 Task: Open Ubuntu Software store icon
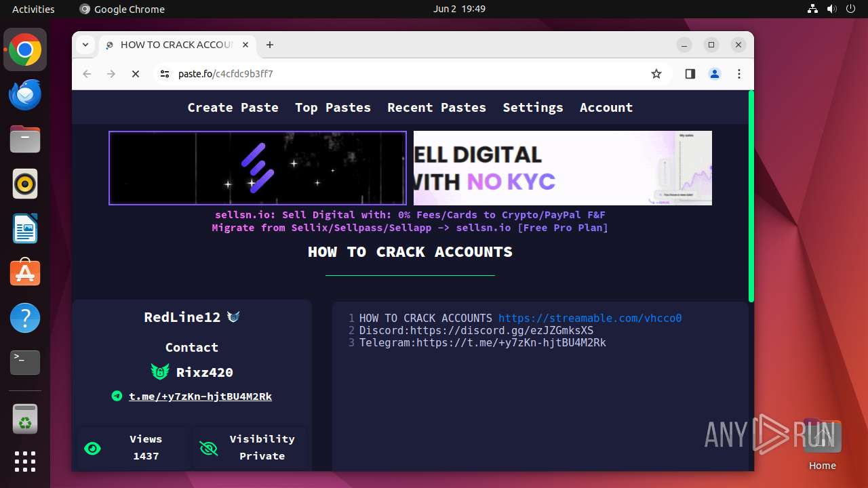point(25,273)
